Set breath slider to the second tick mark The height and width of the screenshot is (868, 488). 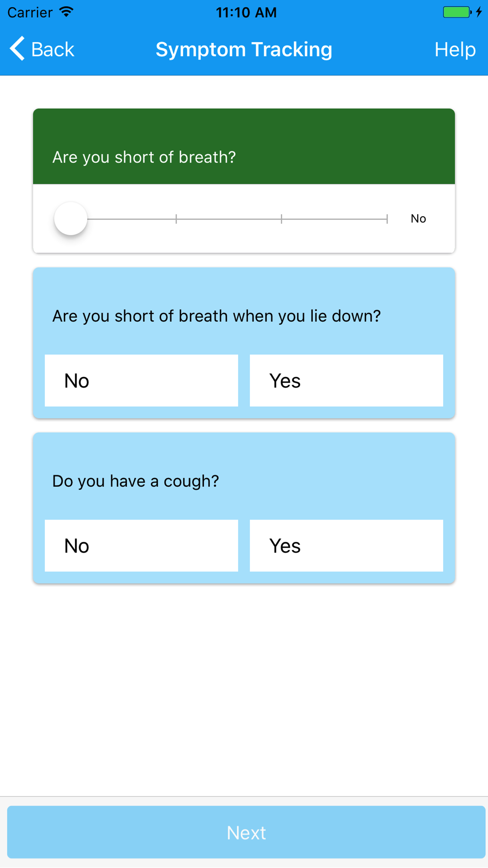(x=176, y=219)
